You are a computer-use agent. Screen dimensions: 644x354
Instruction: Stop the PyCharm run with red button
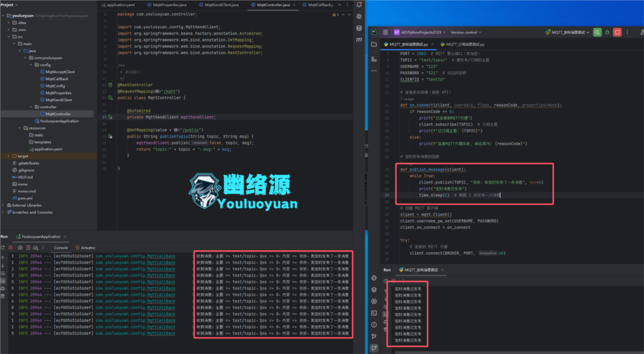point(618,32)
